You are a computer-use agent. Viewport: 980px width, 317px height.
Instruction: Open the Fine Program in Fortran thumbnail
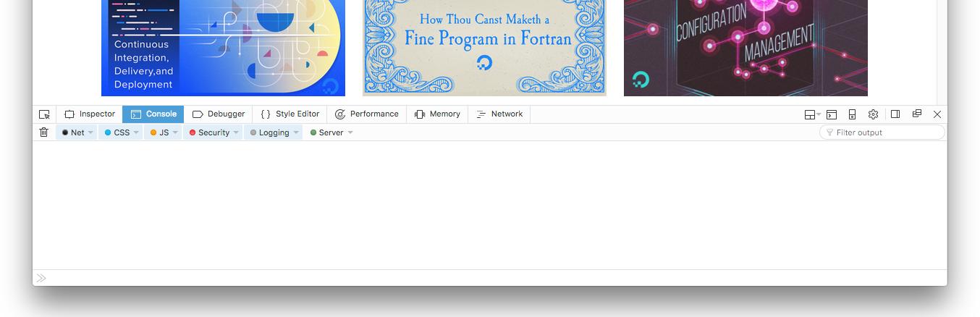(x=484, y=48)
